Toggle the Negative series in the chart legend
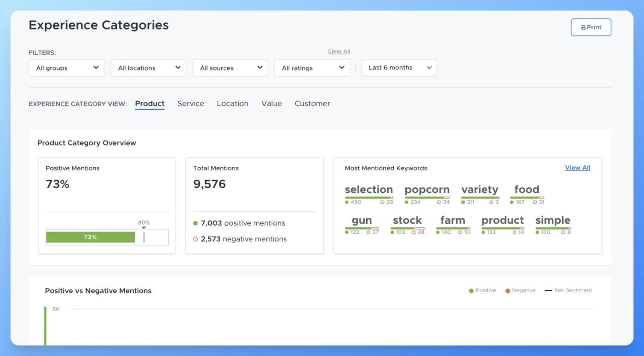The width and height of the screenshot is (644, 356). click(520, 290)
